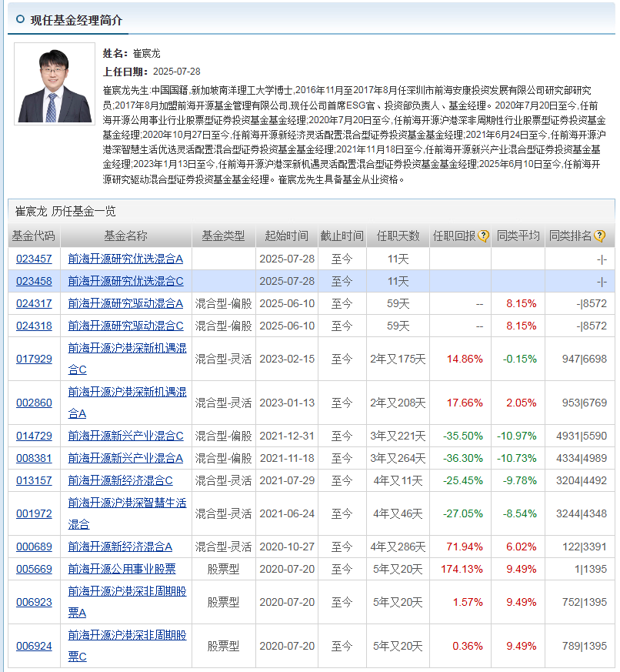Open fund code 013157 link

pos(34,480)
